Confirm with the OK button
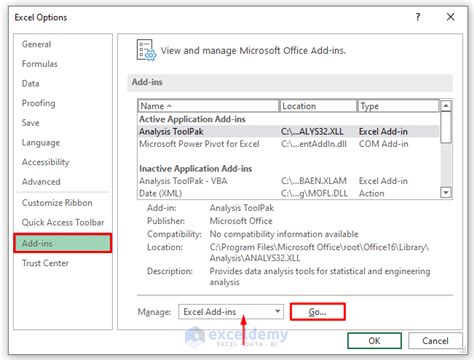The width and height of the screenshot is (474, 360). tap(374, 341)
